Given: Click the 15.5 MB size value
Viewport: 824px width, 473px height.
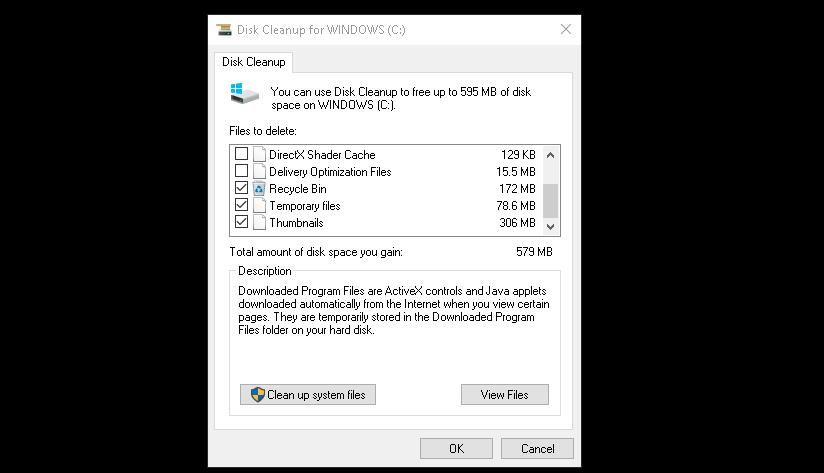Looking at the screenshot, I should point(516,172).
